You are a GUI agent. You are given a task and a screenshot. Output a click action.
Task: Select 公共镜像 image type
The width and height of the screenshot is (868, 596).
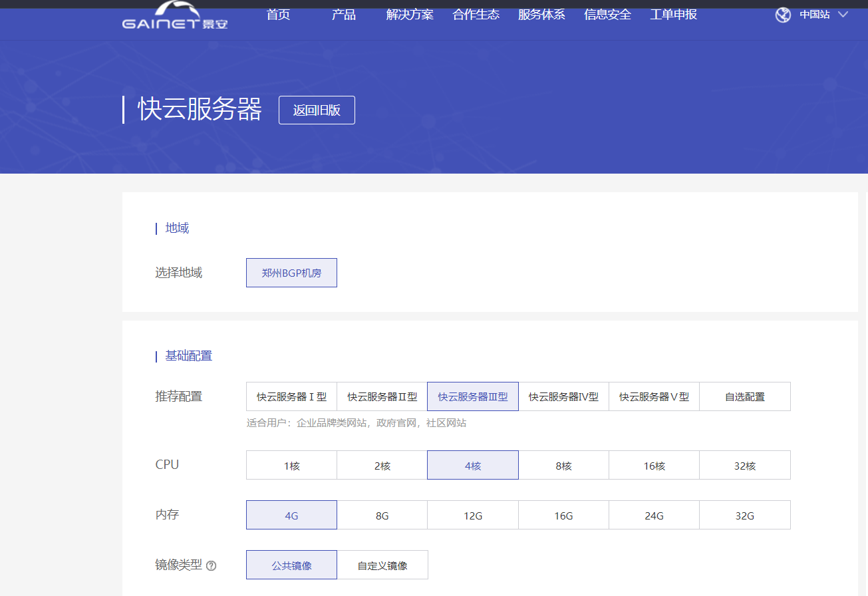tap(291, 565)
